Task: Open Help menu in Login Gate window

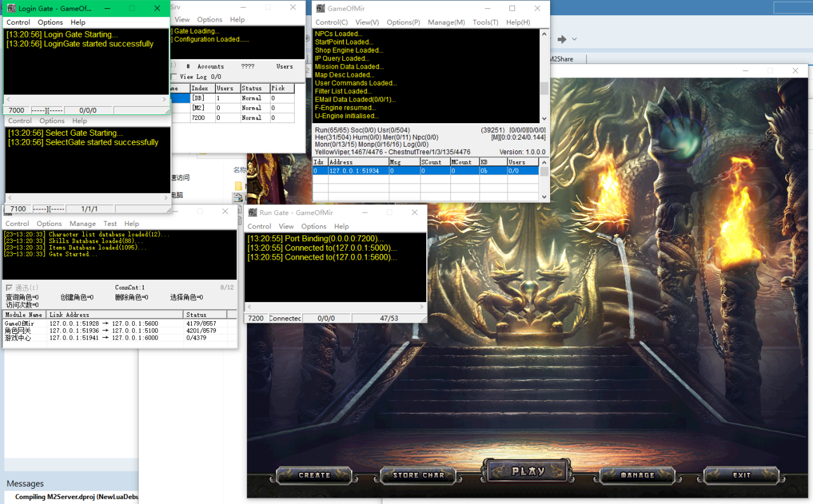Action: click(x=78, y=22)
